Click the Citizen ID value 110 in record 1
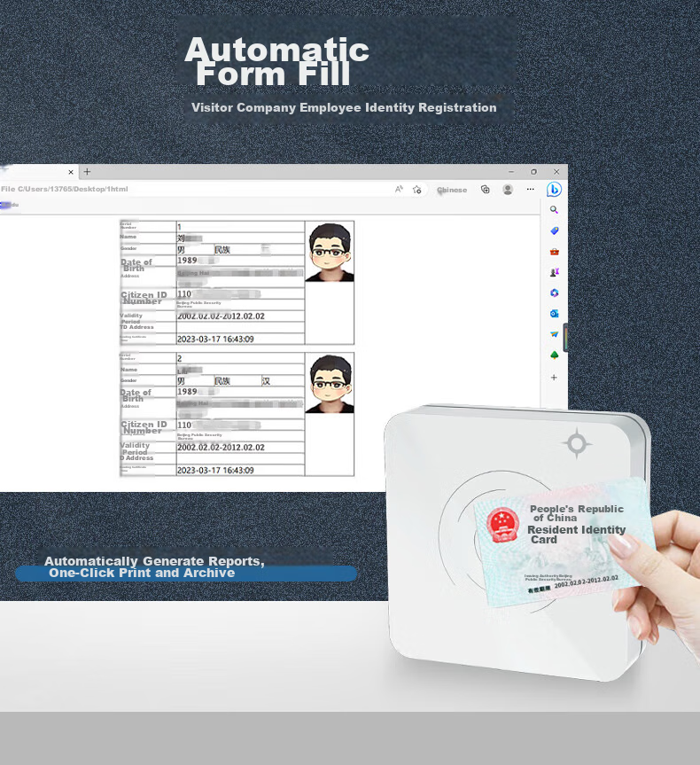 pos(184,294)
